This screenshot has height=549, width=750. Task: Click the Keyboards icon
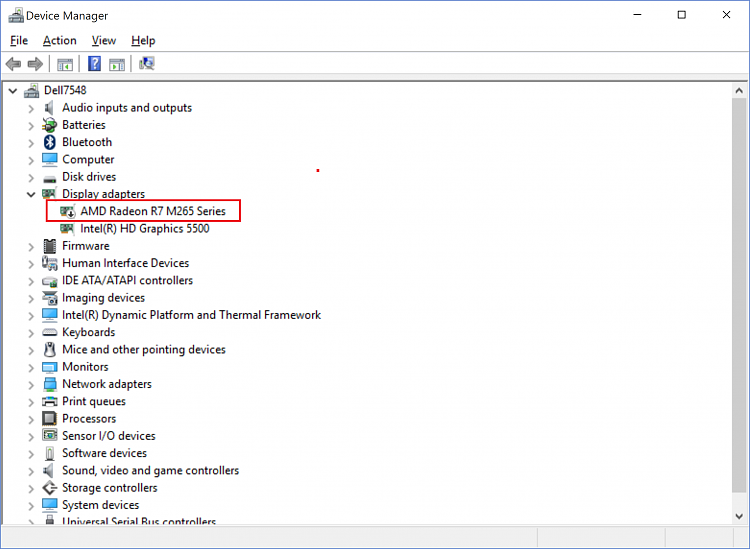click(x=49, y=332)
